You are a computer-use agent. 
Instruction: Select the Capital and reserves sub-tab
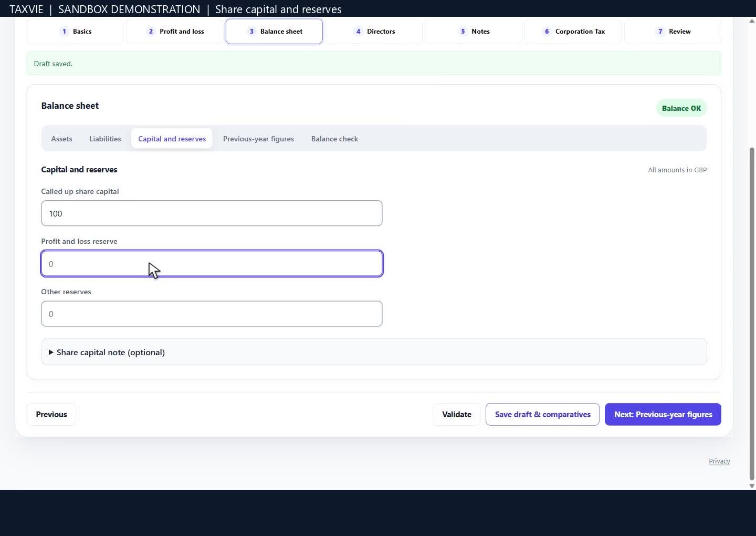(172, 139)
